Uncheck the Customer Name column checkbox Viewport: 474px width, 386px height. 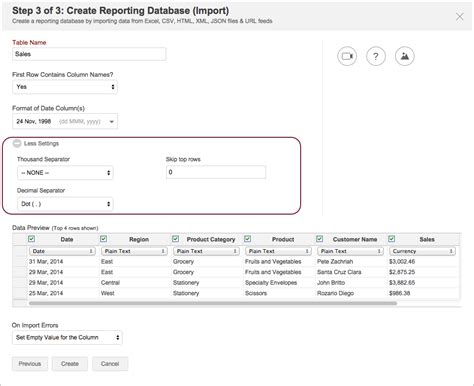pyautogui.click(x=320, y=239)
